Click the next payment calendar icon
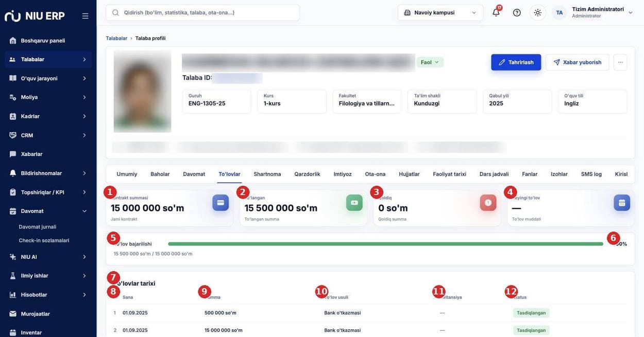644x337 pixels. pyautogui.click(x=622, y=203)
